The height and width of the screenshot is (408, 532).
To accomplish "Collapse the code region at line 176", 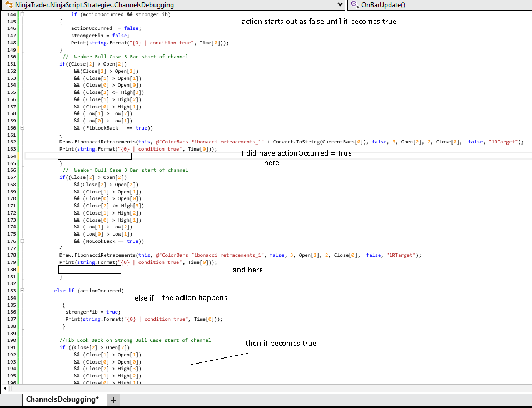I will 22,241.
